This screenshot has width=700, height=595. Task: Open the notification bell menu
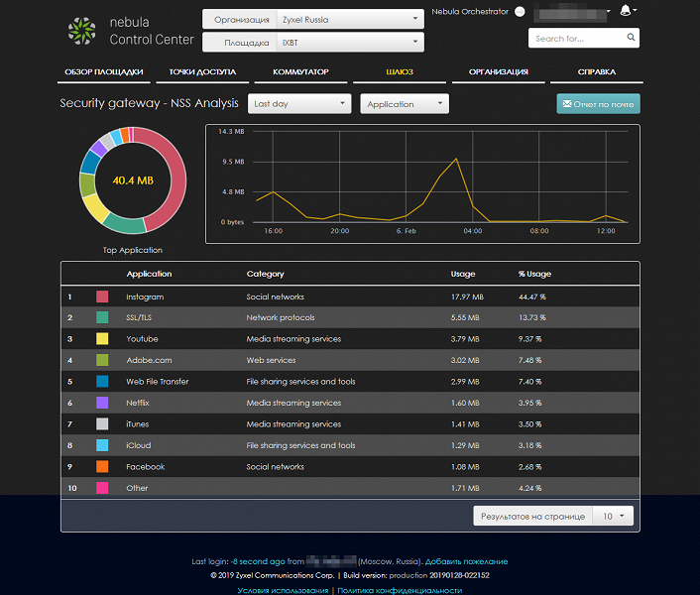(629, 10)
